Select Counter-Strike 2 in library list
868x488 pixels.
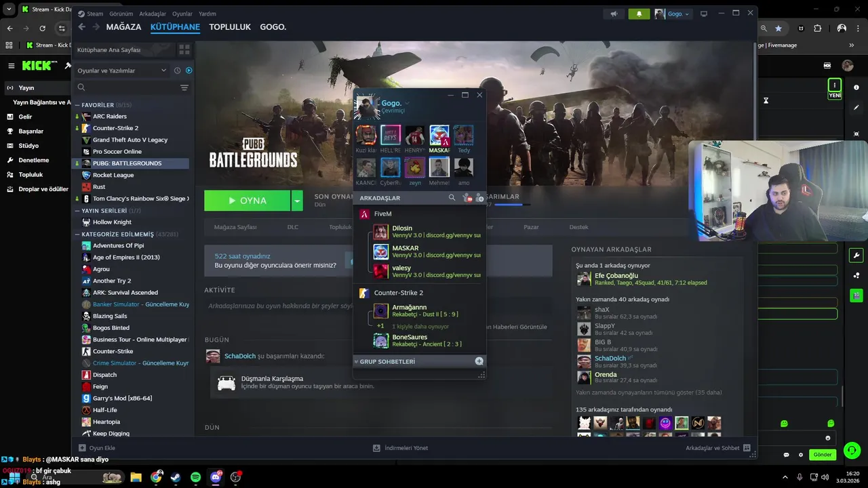pos(115,128)
